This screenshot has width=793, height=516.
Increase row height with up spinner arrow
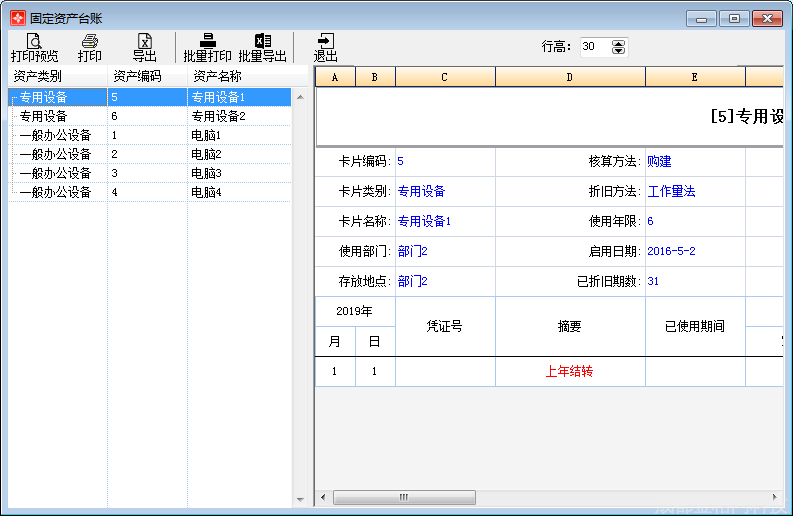(618, 43)
